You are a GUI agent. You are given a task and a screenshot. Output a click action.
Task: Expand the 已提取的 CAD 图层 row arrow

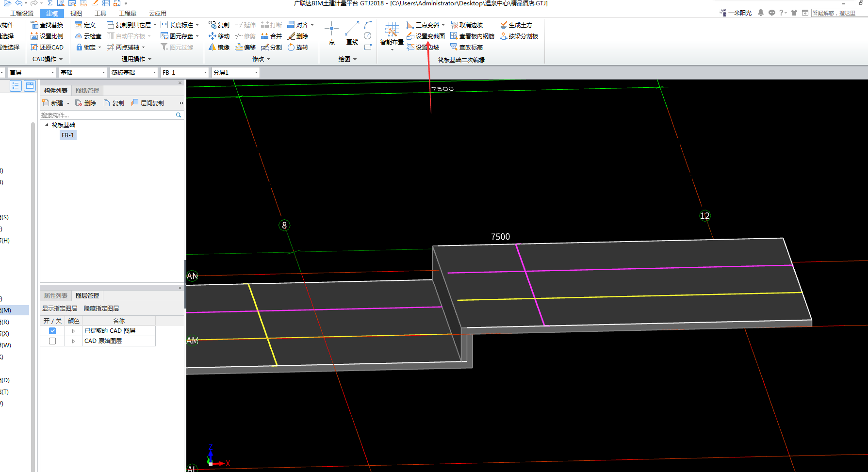coord(73,331)
